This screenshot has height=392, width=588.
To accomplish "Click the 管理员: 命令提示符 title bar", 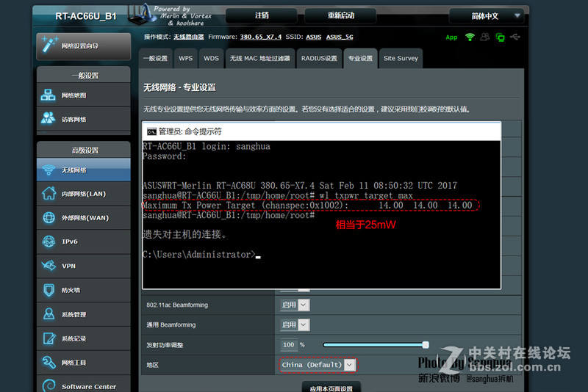I will 321,131.
